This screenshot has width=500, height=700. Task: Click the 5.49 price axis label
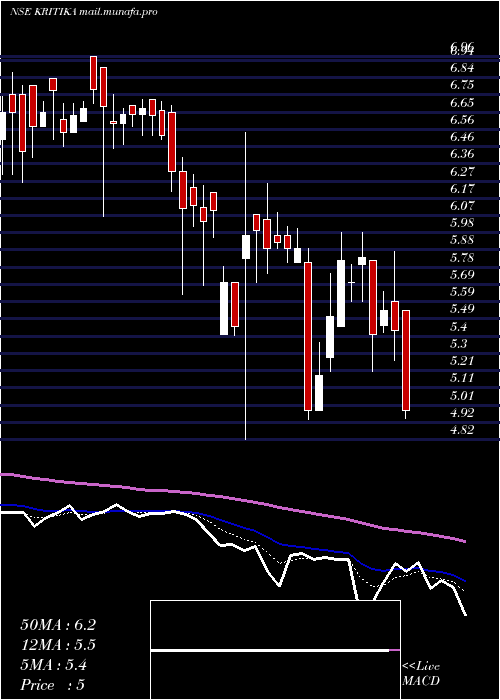click(x=462, y=309)
